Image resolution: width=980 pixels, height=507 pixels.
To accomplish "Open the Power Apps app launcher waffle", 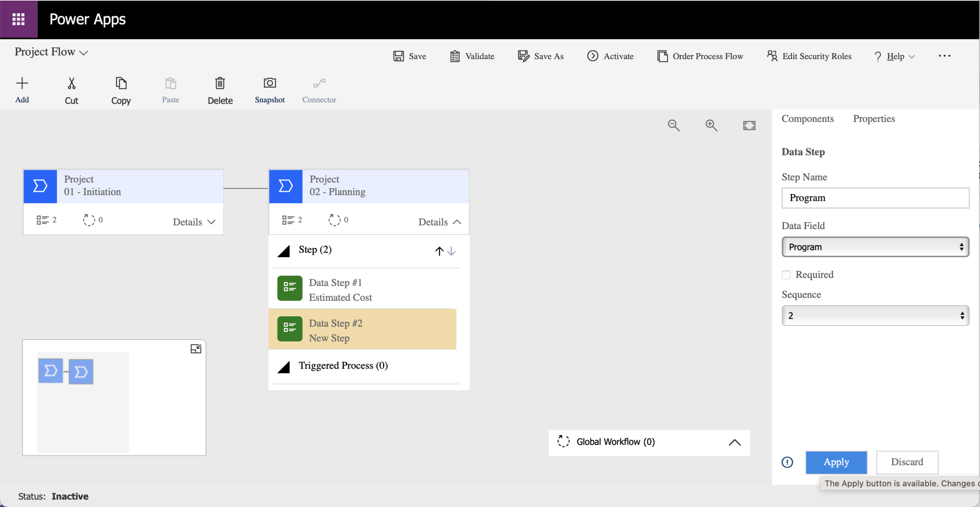I will 18,19.
